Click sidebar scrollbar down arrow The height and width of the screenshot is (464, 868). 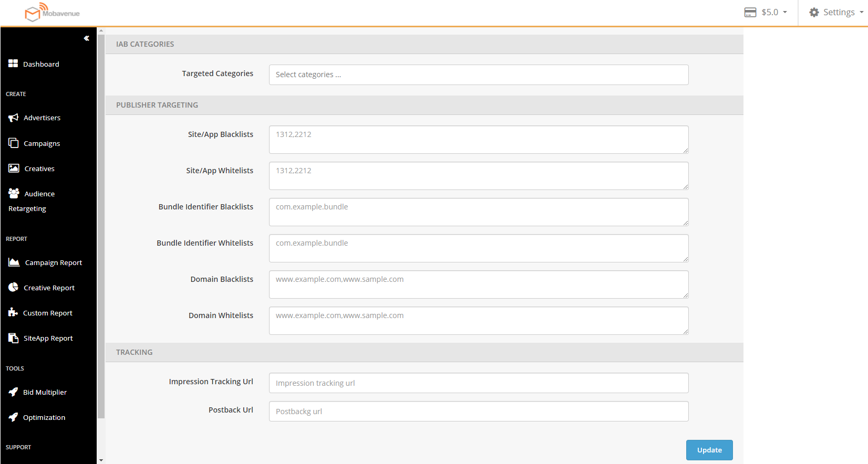[101, 460]
